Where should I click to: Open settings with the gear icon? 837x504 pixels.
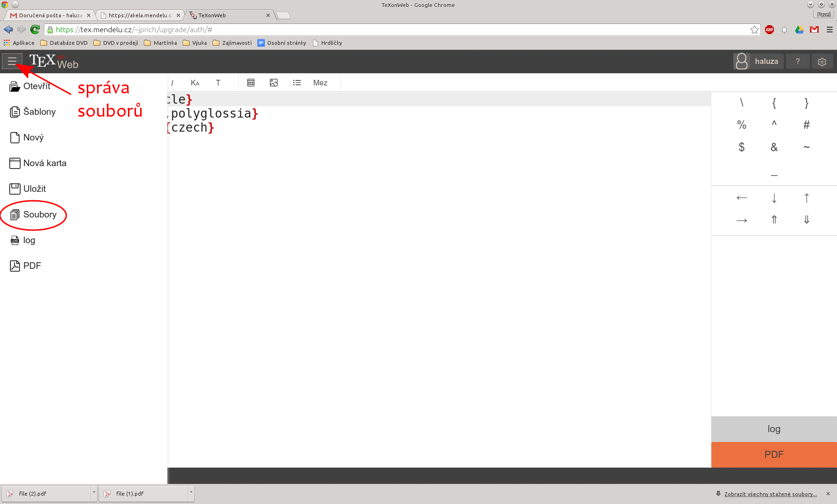(x=823, y=61)
